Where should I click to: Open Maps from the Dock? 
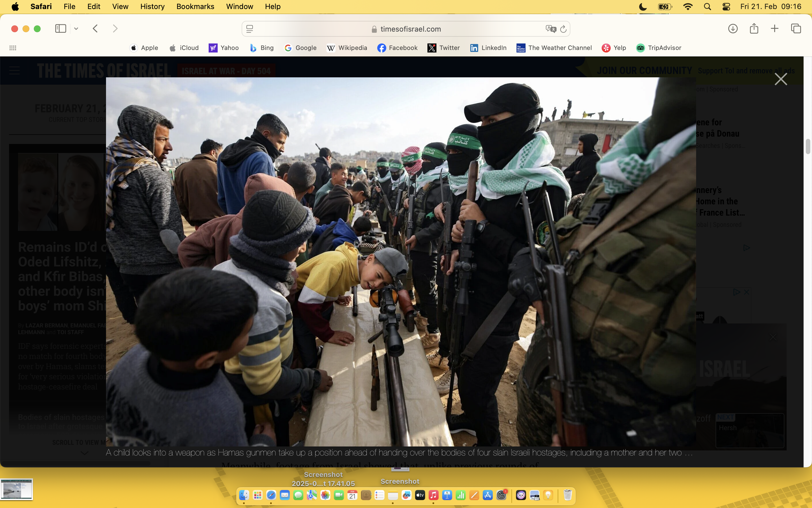[x=312, y=495]
